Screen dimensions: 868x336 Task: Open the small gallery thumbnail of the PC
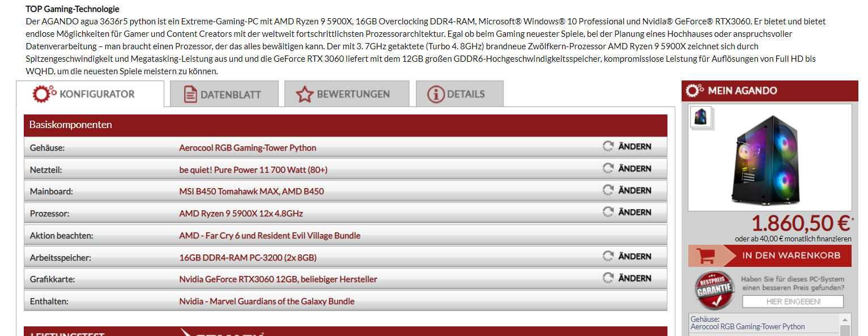[x=701, y=117]
